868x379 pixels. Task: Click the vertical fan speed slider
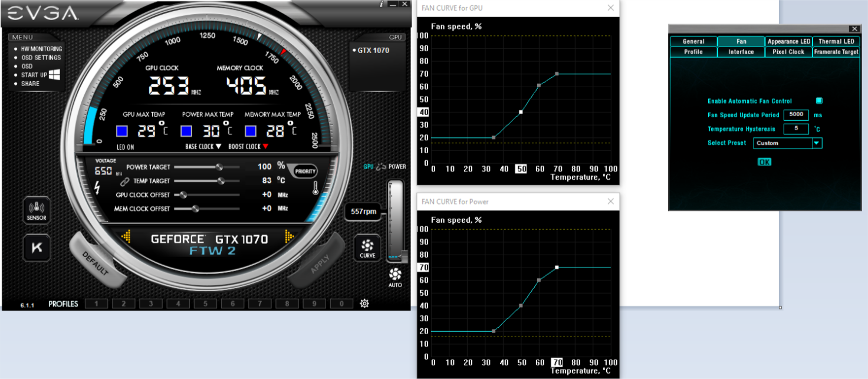click(x=395, y=221)
